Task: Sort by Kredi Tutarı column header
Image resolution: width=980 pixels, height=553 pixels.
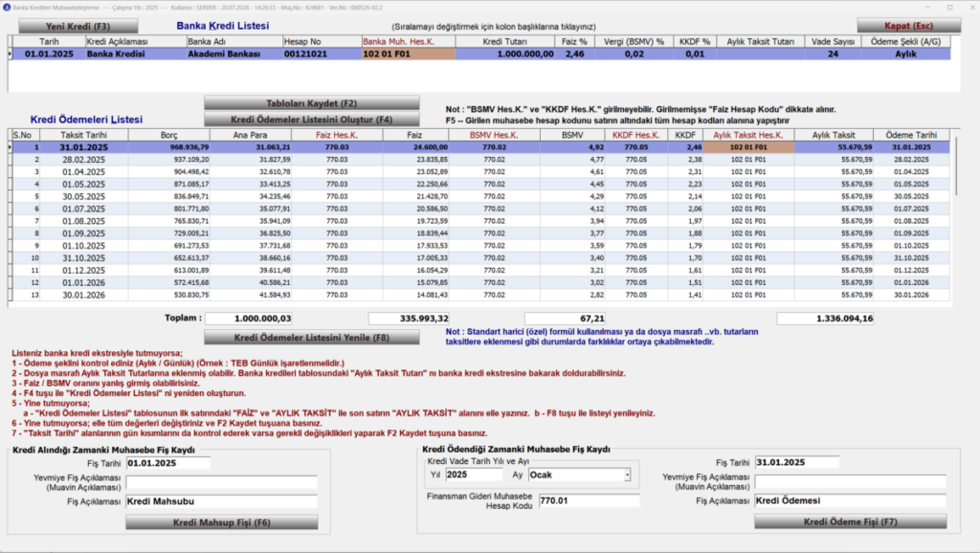Action: tap(505, 41)
